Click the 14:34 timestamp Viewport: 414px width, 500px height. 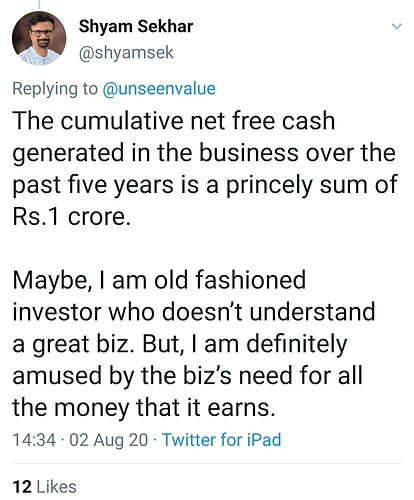[x=34, y=440]
